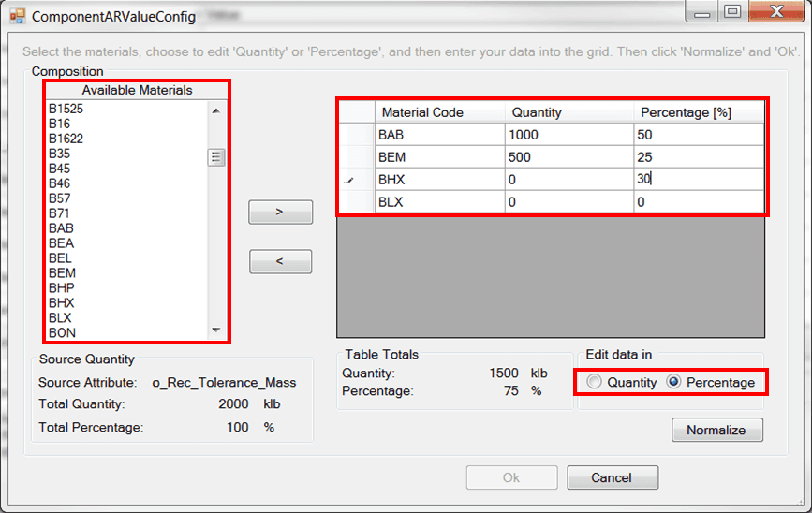Image resolution: width=812 pixels, height=513 pixels.
Task: Click the percentage cell showing 25
Action: pos(699,157)
